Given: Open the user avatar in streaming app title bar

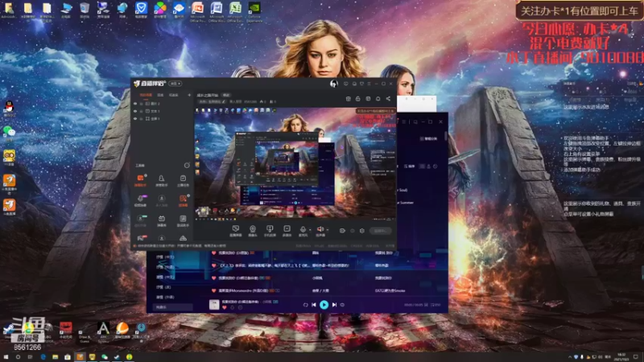Looking at the screenshot, I should click(x=333, y=84).
